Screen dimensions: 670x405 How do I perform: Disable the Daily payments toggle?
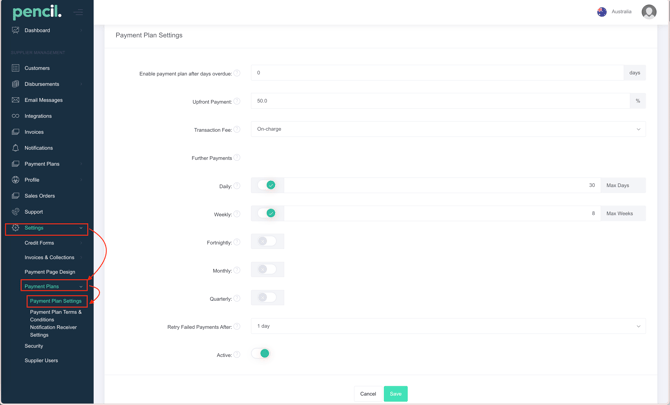pyautogui.click(x=267, y=185)
